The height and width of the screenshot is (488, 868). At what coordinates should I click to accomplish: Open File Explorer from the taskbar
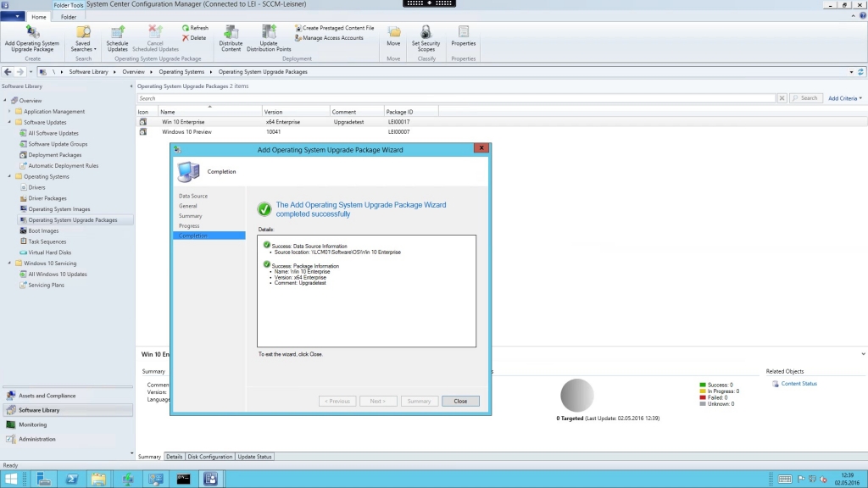click(x=98, y=480)
